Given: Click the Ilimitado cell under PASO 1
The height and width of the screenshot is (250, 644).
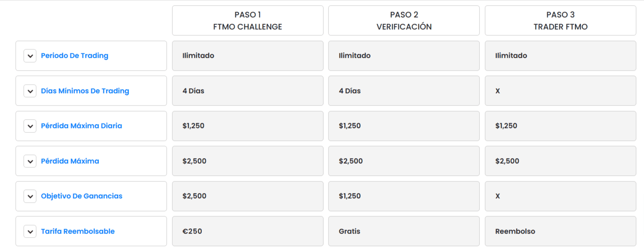Looking at the screenshot, I should (248, 56).
